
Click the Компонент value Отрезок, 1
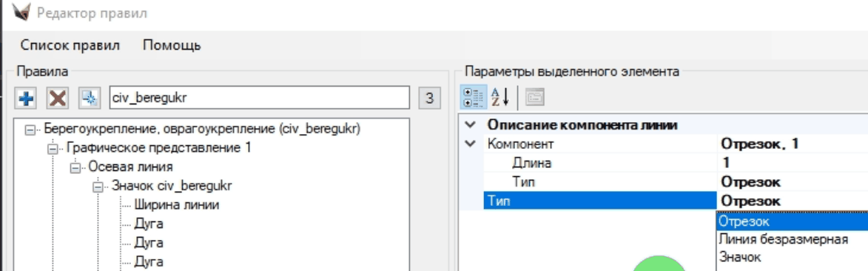pos(759,144)
